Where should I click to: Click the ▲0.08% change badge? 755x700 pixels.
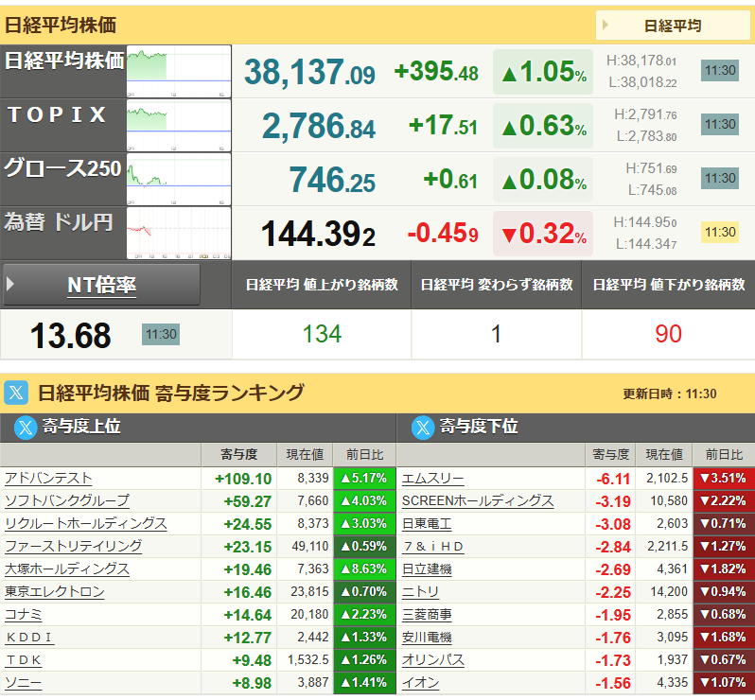(x=543, y=180)
